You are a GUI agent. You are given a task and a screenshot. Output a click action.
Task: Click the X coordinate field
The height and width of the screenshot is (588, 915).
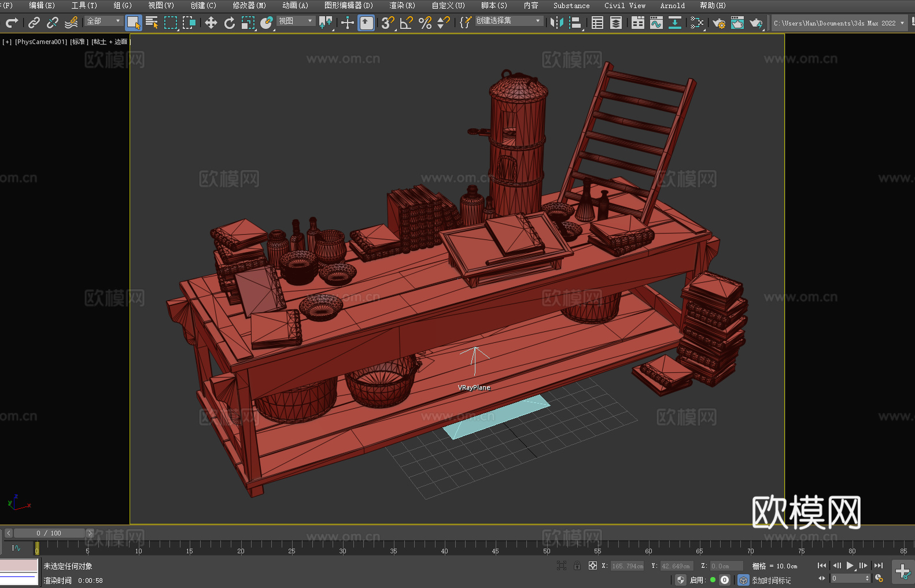(628, 566)
